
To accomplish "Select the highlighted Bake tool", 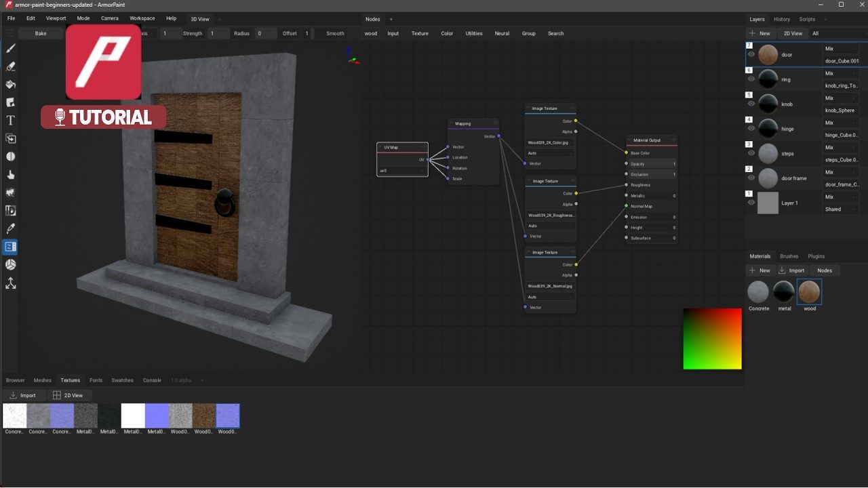I will (10, 247).
